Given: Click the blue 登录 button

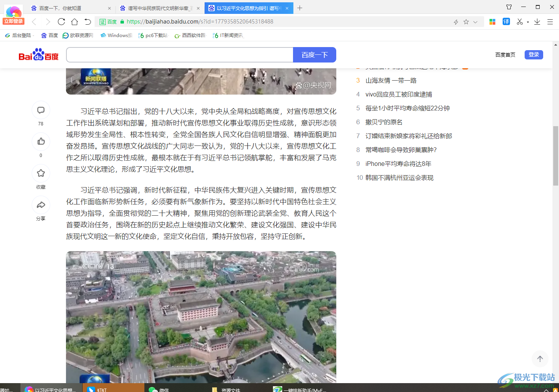Looking at the screenshot, I should [534, 55].
